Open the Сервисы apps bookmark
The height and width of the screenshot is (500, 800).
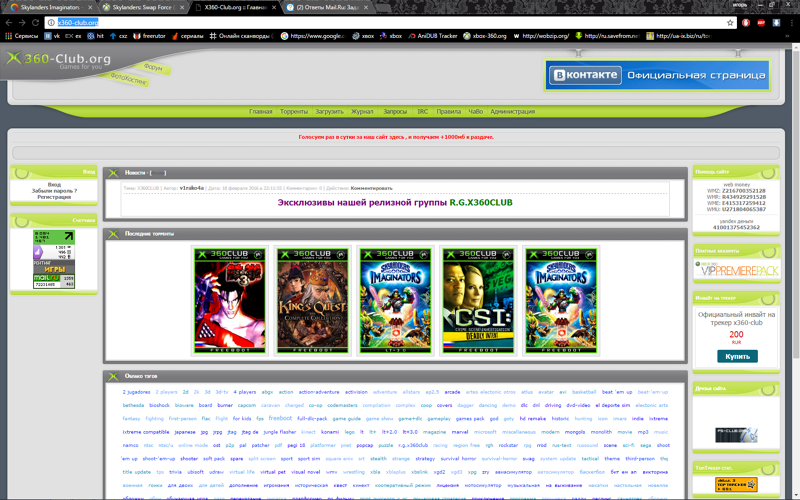pyautogui.click(x=21, y=36)
